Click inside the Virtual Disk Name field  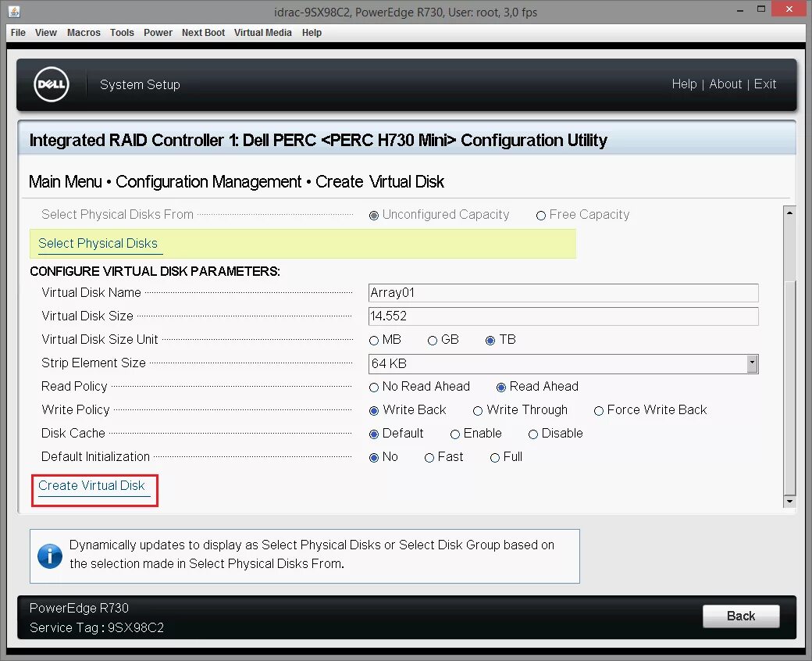pos(562,292)
